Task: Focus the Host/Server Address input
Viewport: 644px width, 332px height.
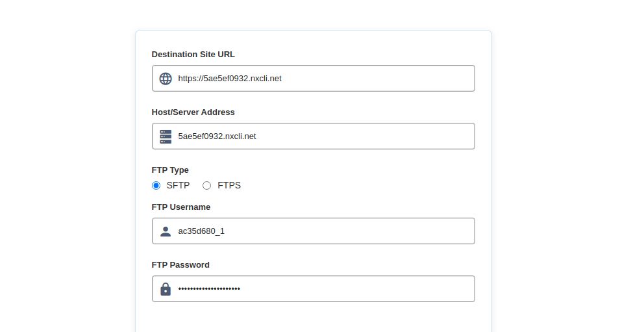Action: 325,136
